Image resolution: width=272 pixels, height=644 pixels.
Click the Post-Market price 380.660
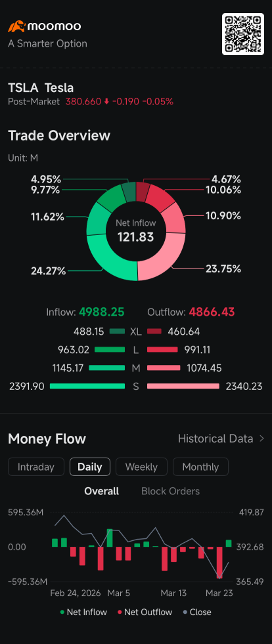pyautogui.click(x=83, y=102)
